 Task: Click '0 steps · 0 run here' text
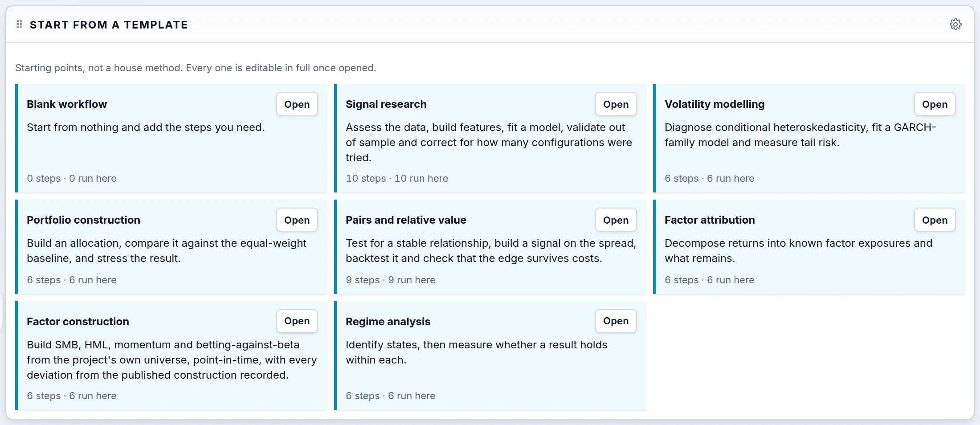click(72, 179)
